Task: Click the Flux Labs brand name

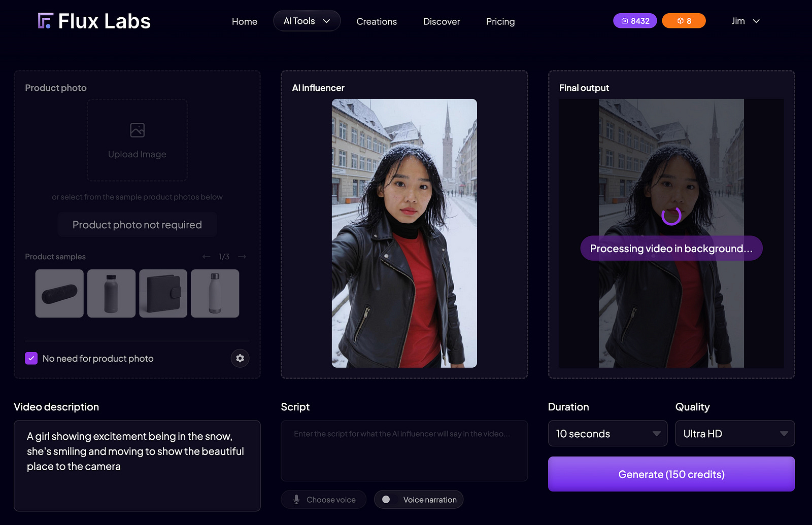Action: (105, 21)
